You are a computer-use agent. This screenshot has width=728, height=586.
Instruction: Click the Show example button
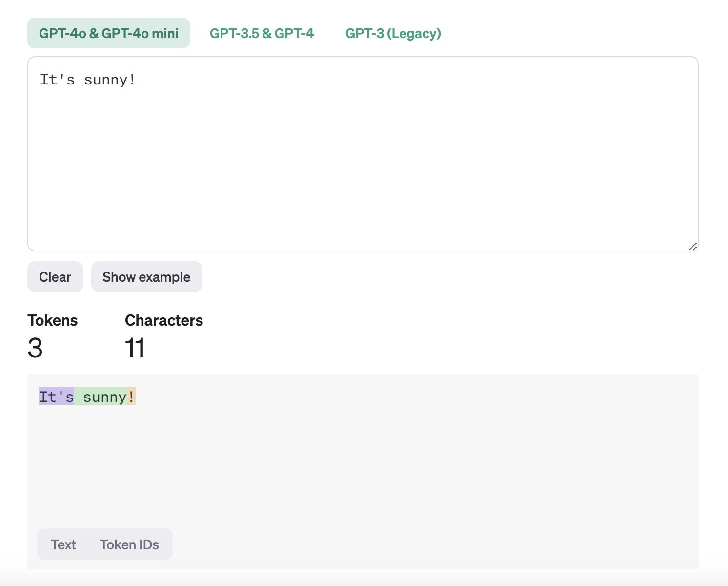tap(146, 277)
